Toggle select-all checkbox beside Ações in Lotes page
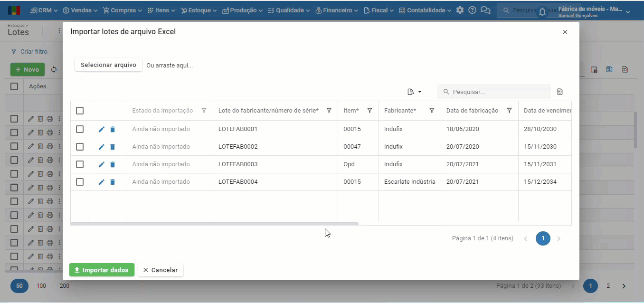The height and width of the screenshot is (303, 644). click(x=14, y=86)
